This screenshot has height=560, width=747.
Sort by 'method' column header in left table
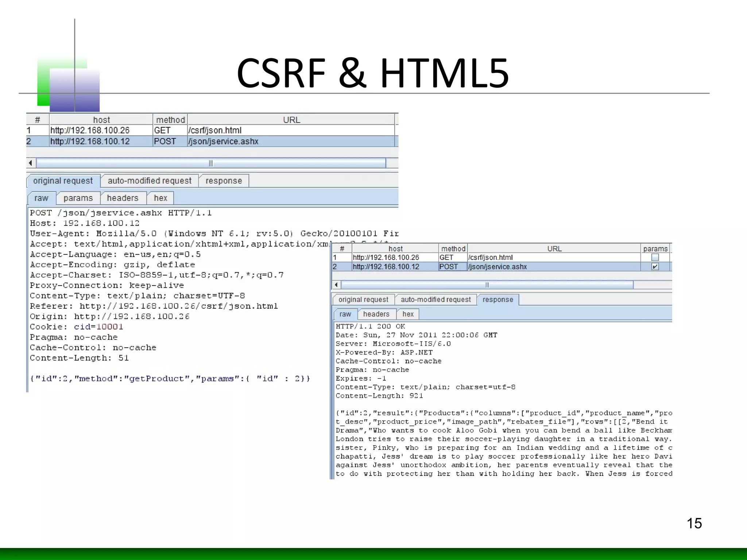[170, 120]
